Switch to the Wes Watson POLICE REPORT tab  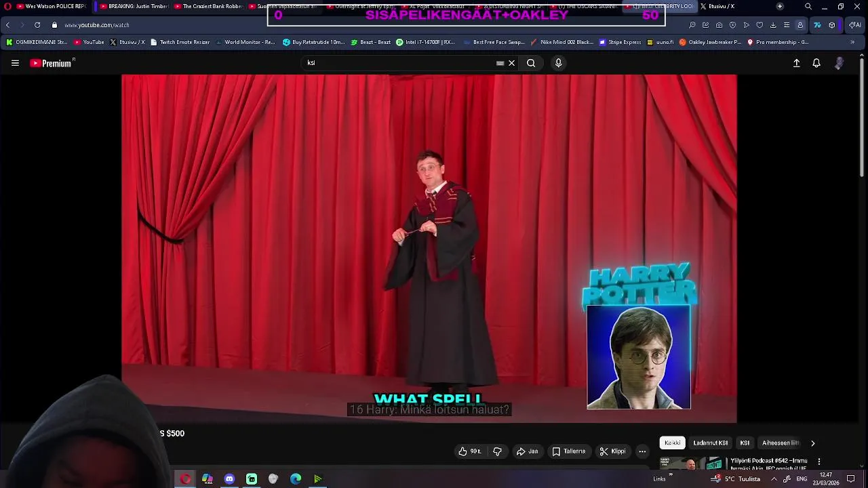point(51,6)
